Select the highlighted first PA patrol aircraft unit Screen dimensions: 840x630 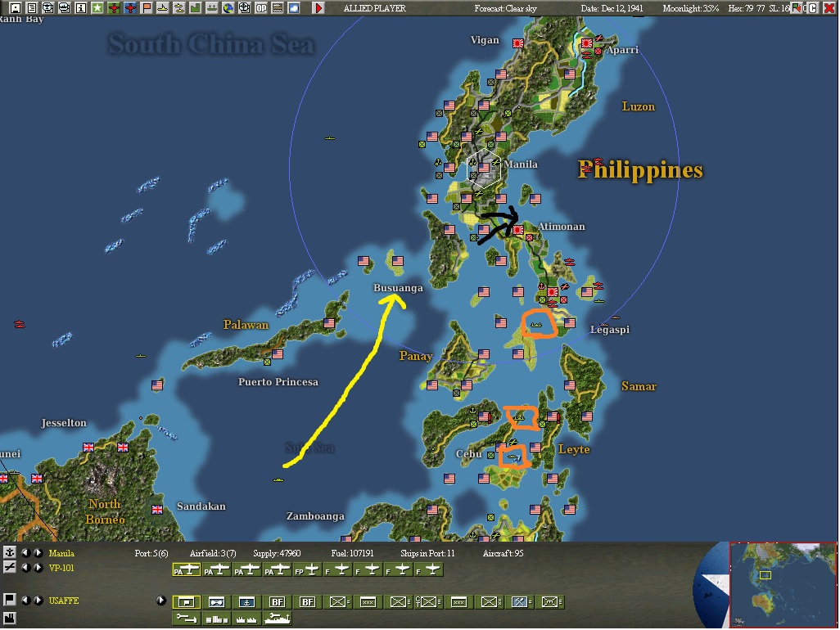[x=187, y=570]
